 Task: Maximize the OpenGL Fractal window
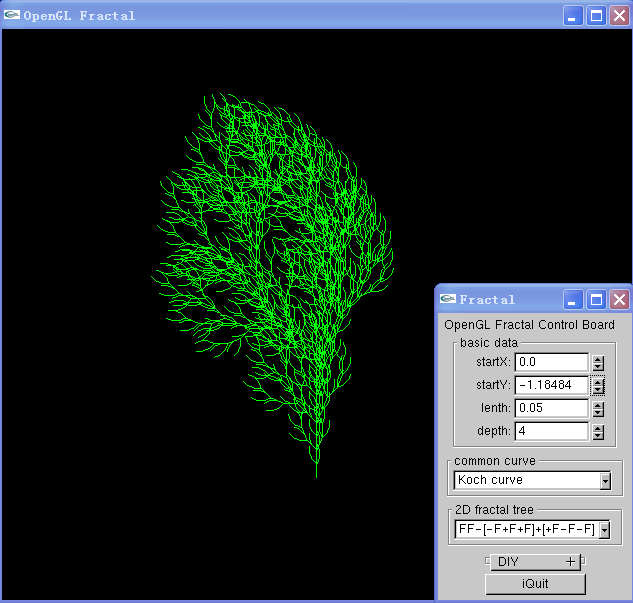(596, 15)
